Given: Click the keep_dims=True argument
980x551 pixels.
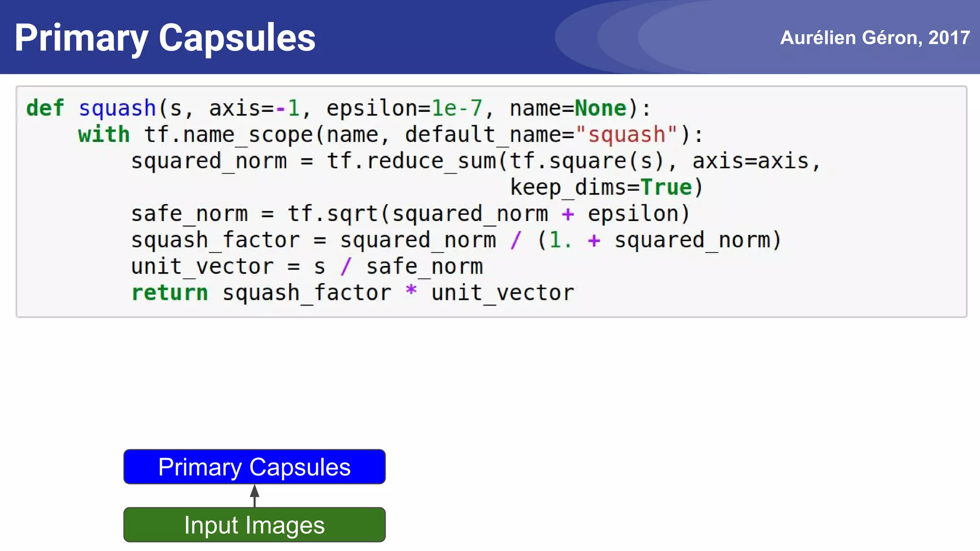Looking at the screenshot, I should [x=601, y=187].
